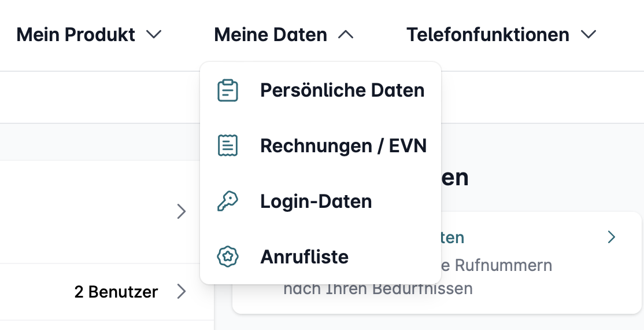The height and width of the screenshot is (330, 644).
Task: Click the key icon beside Login-Daten
Action: (228, 201)
